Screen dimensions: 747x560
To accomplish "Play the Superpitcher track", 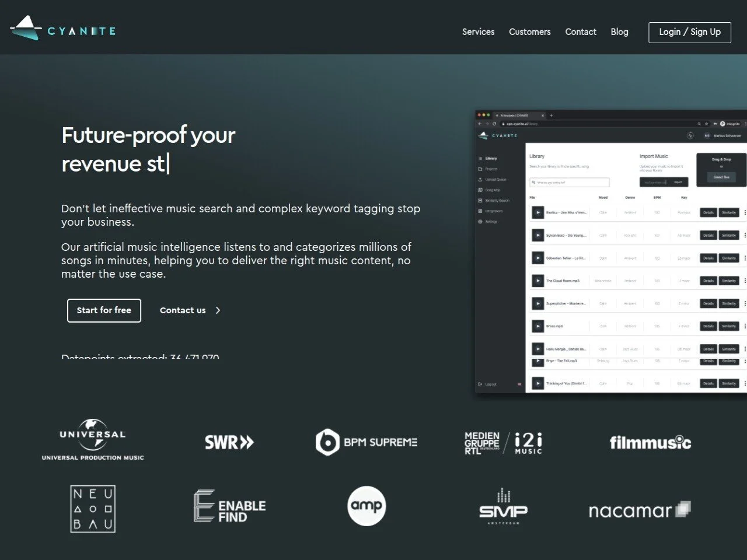I will [537, 303].
